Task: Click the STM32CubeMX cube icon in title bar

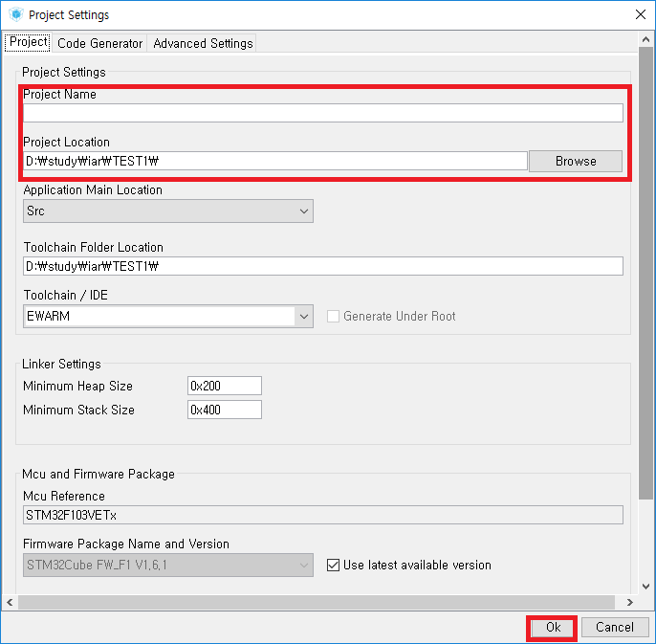Action: [16, 14]
